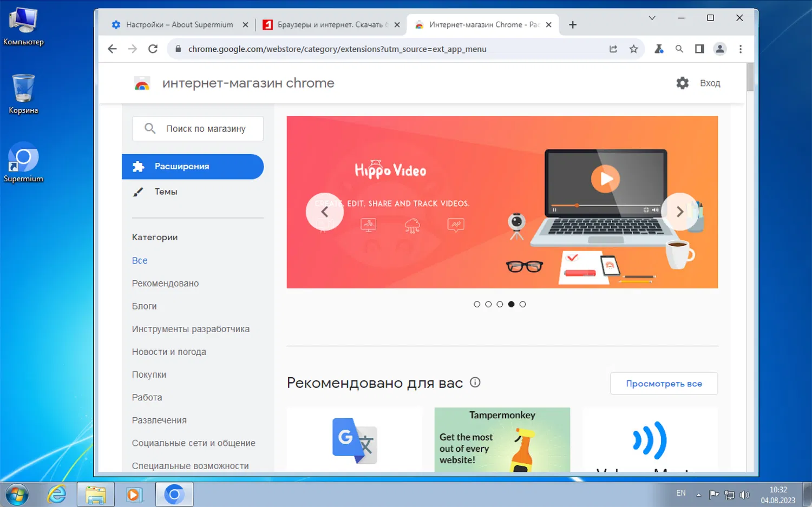
Task: Click the info icon beside Рекомендовано для вас
Action: (475, 382)
